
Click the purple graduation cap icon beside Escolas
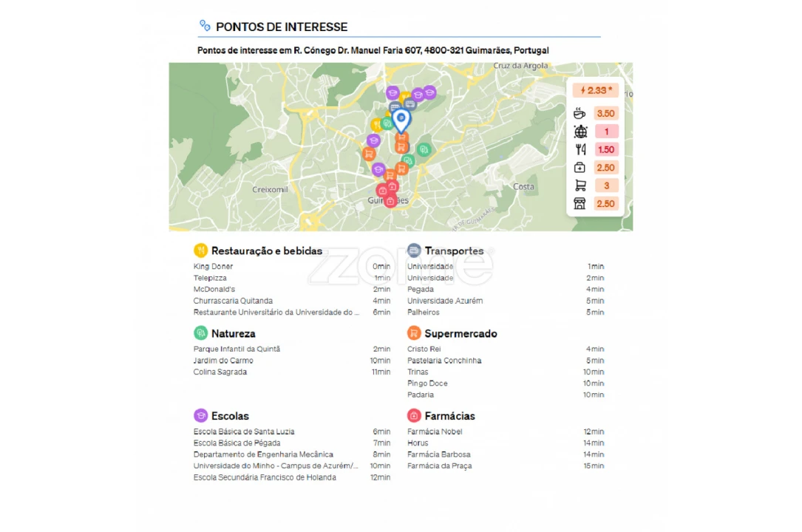[200, 416]
